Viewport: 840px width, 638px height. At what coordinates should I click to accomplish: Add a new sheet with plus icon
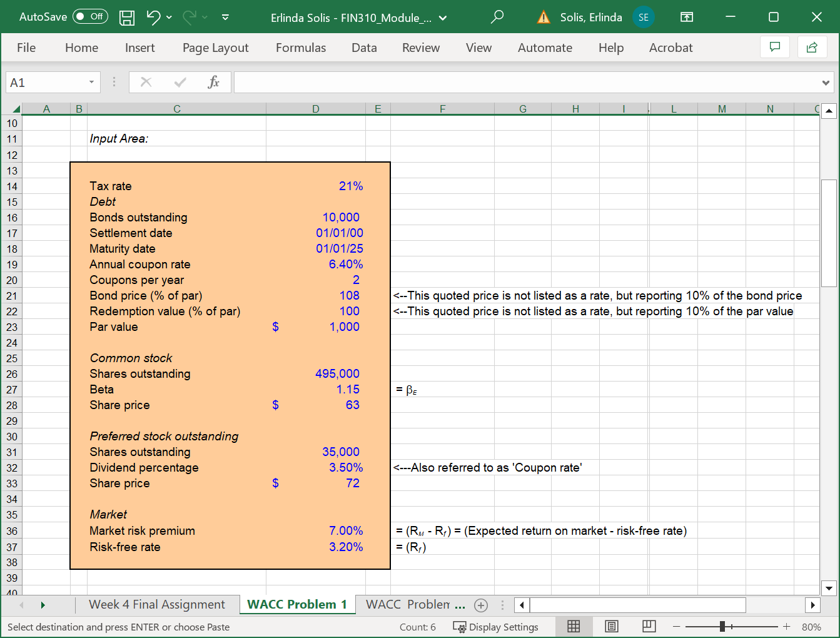pyautogui.click(x=481, y=605)
